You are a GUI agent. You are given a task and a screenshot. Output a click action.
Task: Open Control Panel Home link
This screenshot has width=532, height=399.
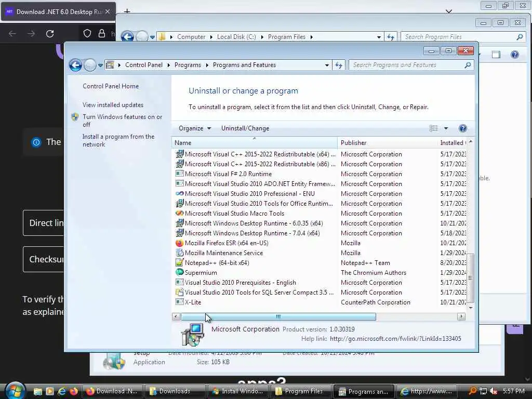(x=111, y=86)
